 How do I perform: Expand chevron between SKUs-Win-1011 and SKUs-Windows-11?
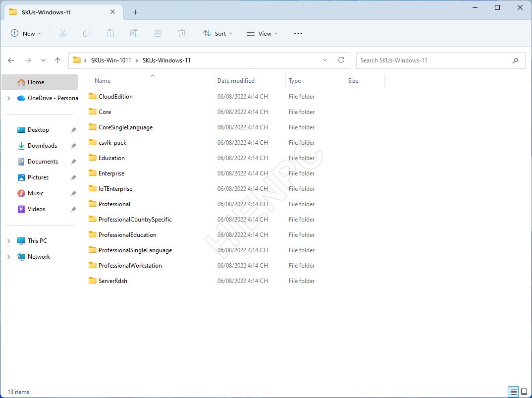pos(137,60)
